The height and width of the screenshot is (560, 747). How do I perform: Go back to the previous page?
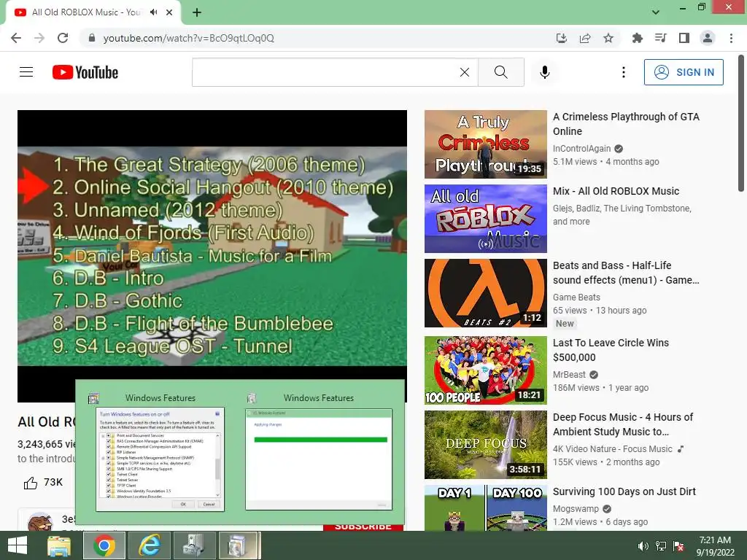pos(16,38)
